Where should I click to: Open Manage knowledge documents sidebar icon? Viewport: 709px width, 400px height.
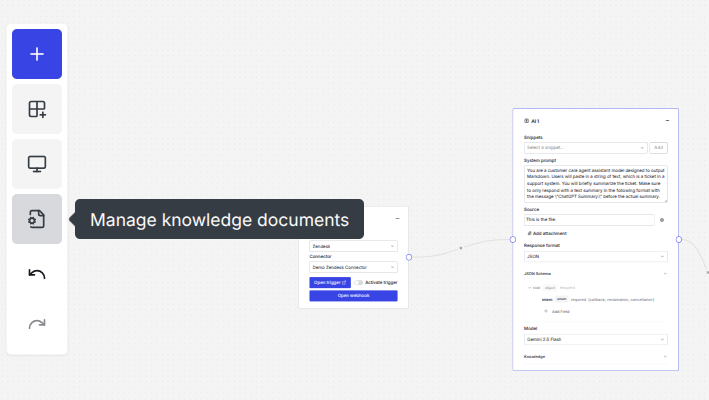click(x=37, y=219)
